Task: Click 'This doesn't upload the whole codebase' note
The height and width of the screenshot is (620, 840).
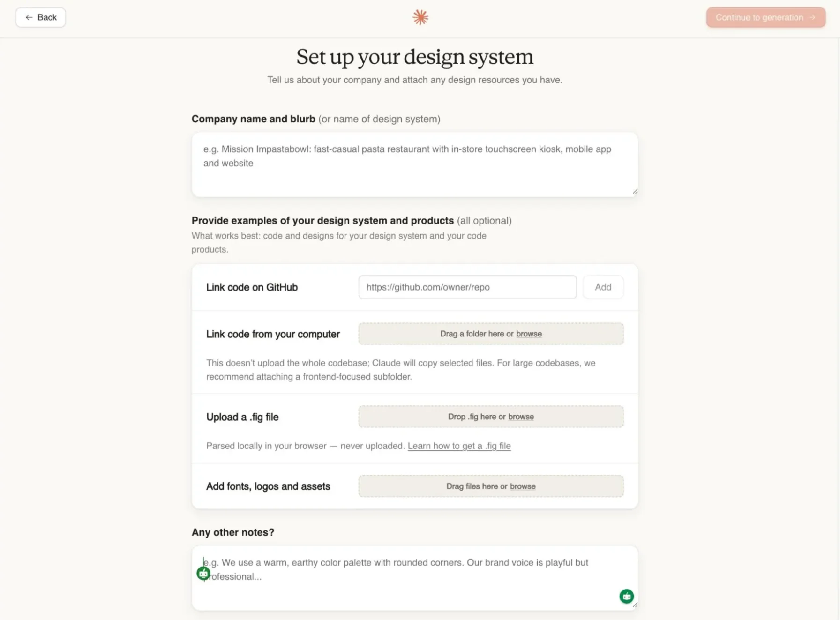Action: 401,370
